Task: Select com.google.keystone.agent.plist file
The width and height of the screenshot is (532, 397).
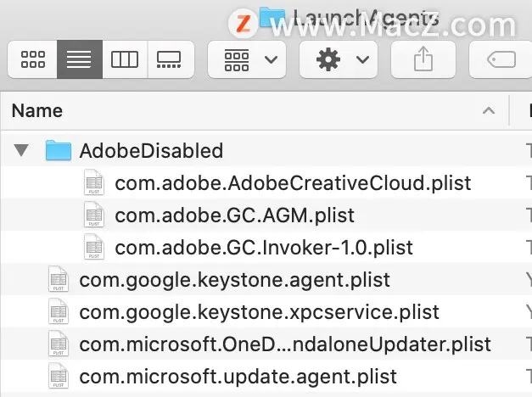Action: click(x=234, y=280)
